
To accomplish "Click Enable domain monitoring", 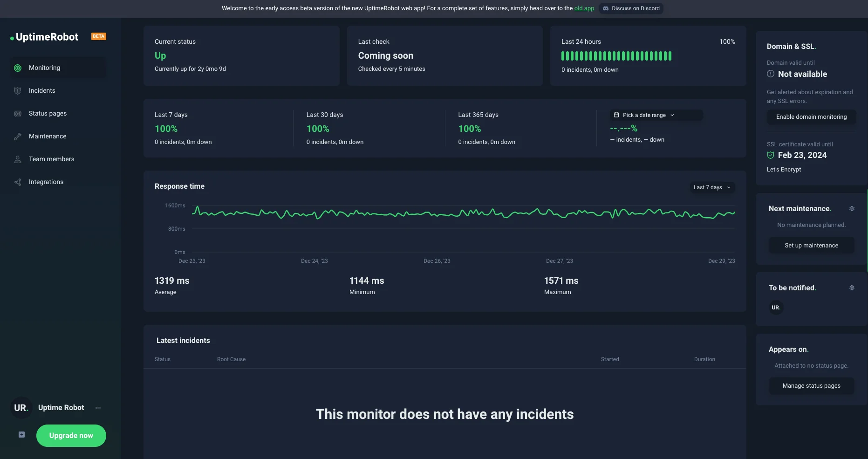I will (811, 117).
